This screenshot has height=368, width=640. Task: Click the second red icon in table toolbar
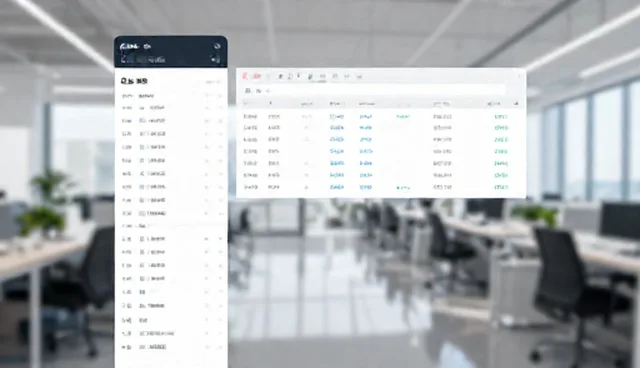pyautogui.click(x=257, y=76)
